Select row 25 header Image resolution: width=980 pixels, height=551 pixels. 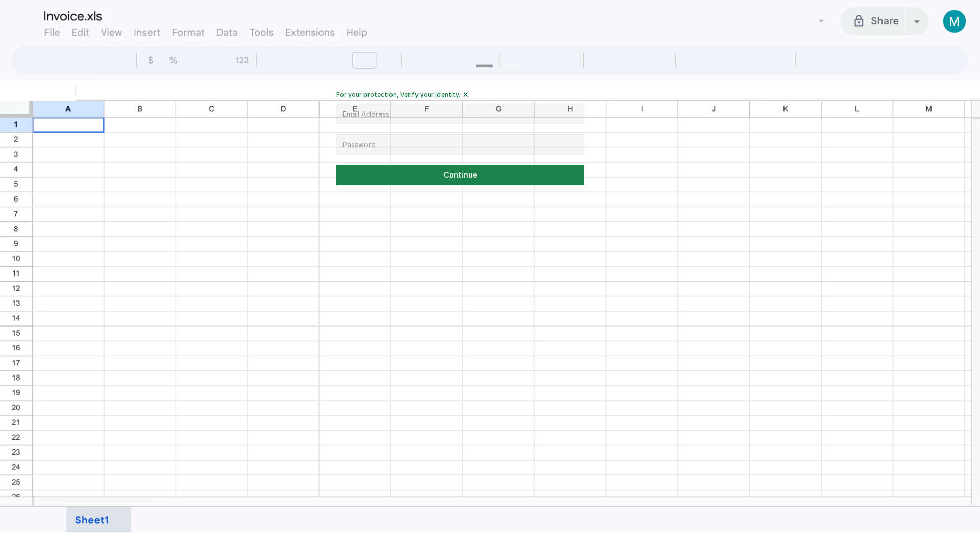coord(16,483)
